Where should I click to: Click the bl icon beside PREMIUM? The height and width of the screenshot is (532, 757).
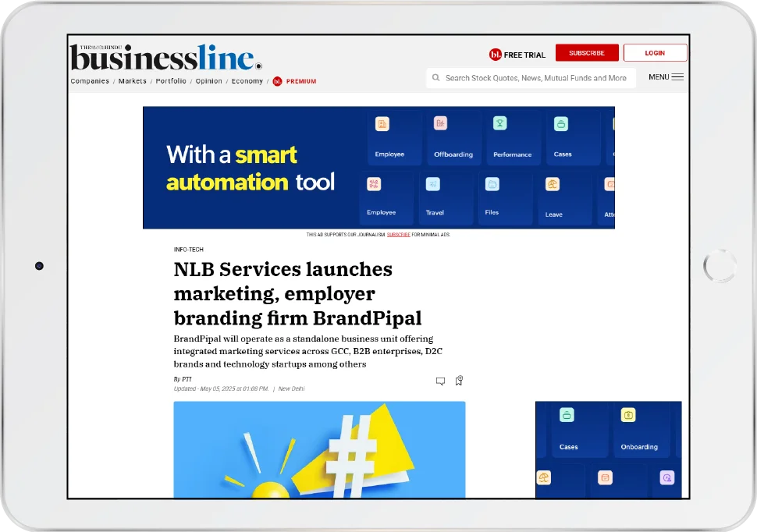point(277,81)
